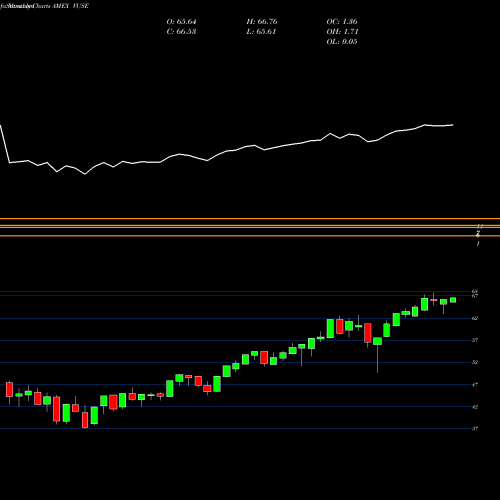
Task: Click the open price value O: 65.64
Action: click(x=181, y=22)
